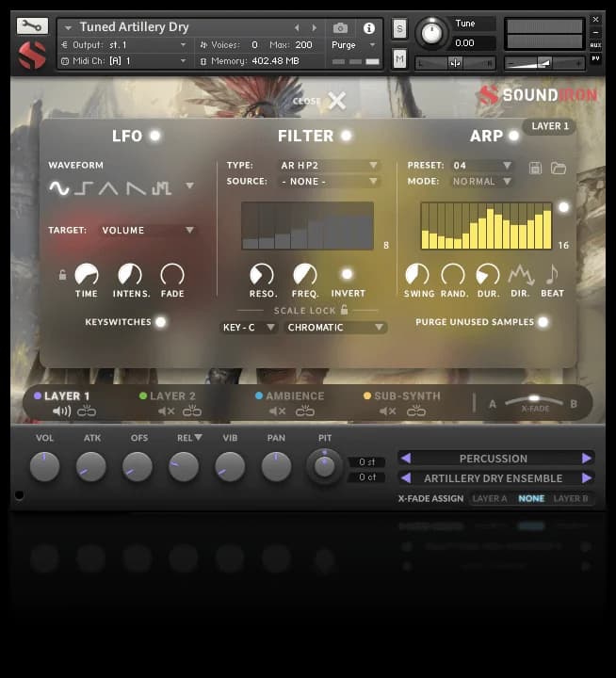Toggle PURGE UNUSED SAMPLES
The image size is (616, 678).
(543, 322)
